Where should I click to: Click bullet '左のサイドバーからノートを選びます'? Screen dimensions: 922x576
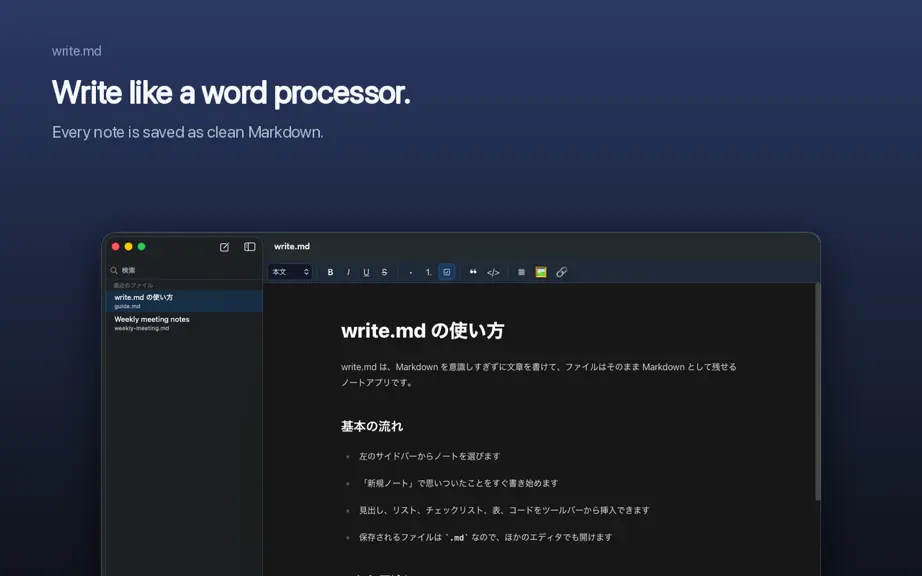pyautogui.click(x=429, y=456)
